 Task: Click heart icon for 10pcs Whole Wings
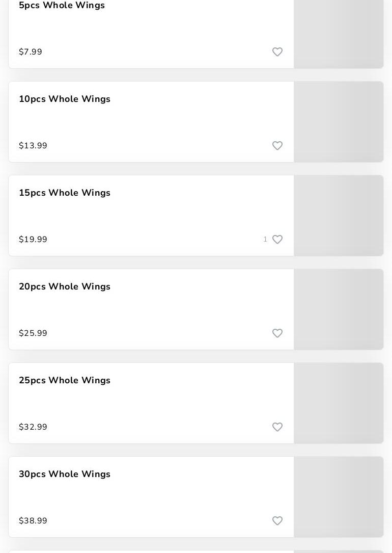277,146
